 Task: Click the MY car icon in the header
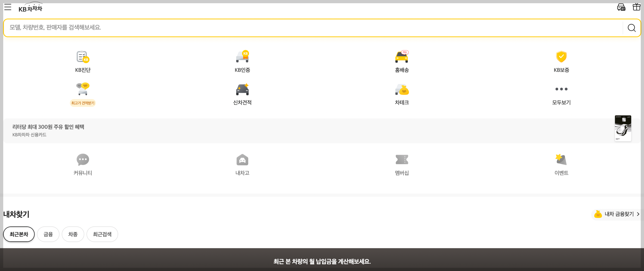click(621, 7)
